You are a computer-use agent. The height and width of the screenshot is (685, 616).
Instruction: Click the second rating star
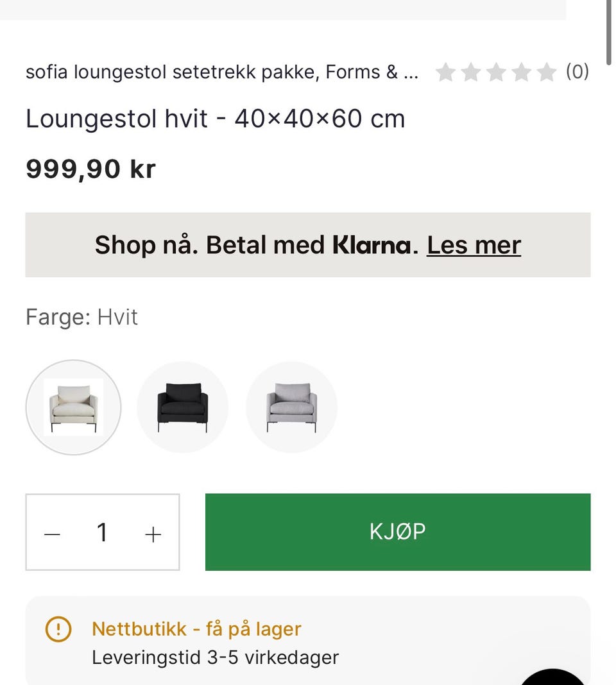click(x=471, y=72)
